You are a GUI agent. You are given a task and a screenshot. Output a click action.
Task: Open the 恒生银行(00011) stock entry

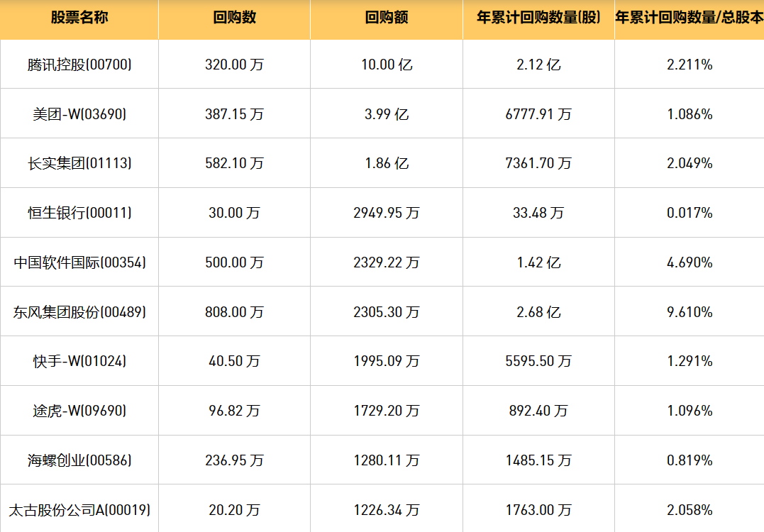79,213
